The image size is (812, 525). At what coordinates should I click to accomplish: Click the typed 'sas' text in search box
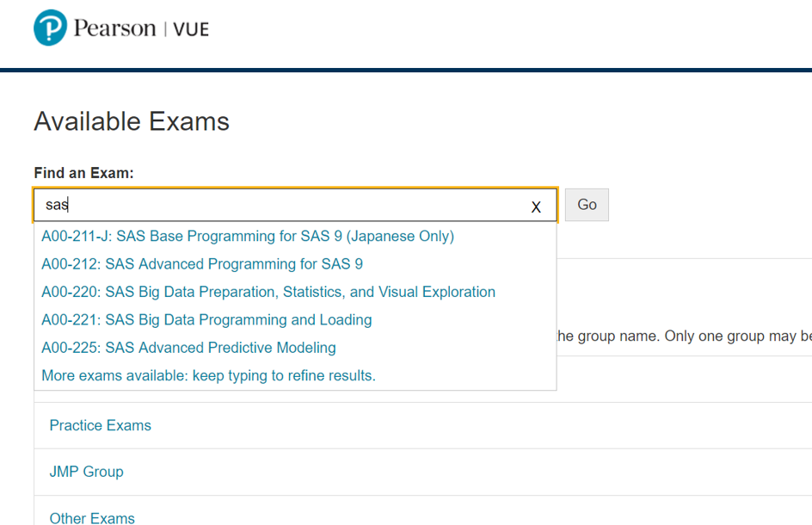57,205
